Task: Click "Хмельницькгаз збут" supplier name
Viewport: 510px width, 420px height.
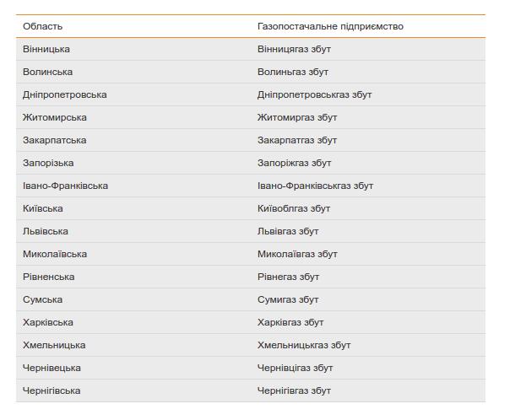Action: tap(304, 345)
